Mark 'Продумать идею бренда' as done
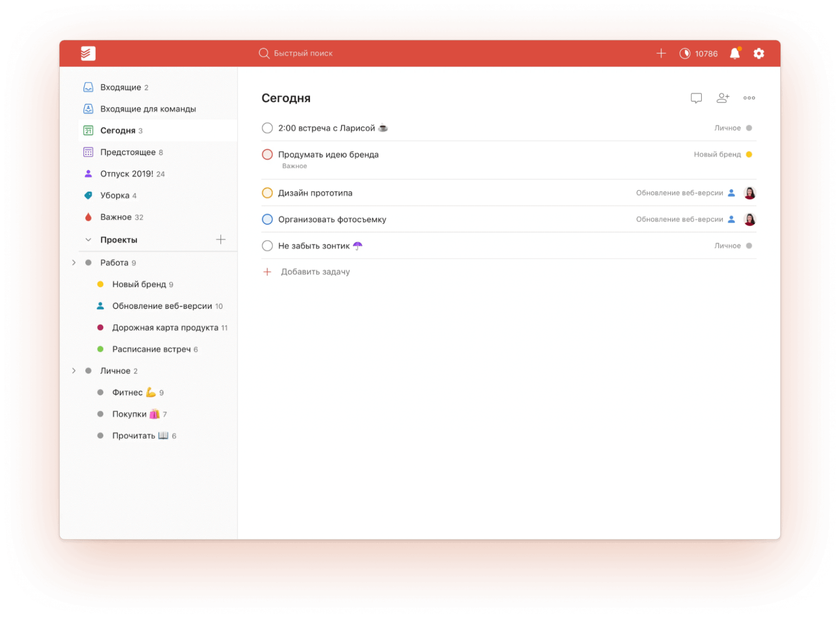 (x=267, y=154)
